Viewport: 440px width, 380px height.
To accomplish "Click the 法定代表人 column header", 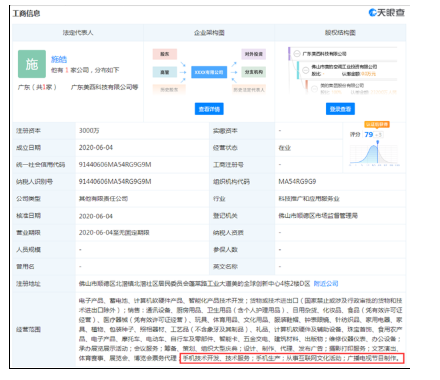I will 78,33.
